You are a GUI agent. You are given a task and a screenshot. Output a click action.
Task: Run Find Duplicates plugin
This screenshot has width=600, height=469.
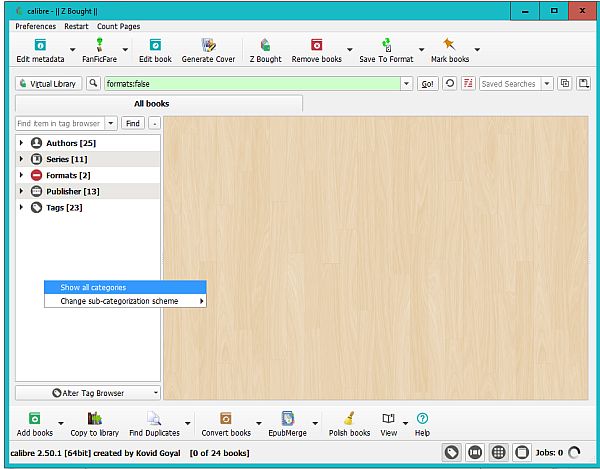[x=154, y=424]
